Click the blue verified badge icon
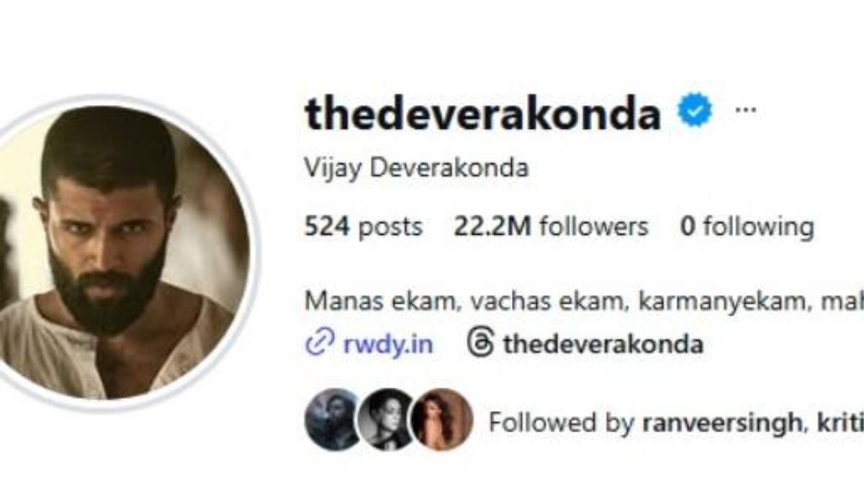 coord(694,112)
